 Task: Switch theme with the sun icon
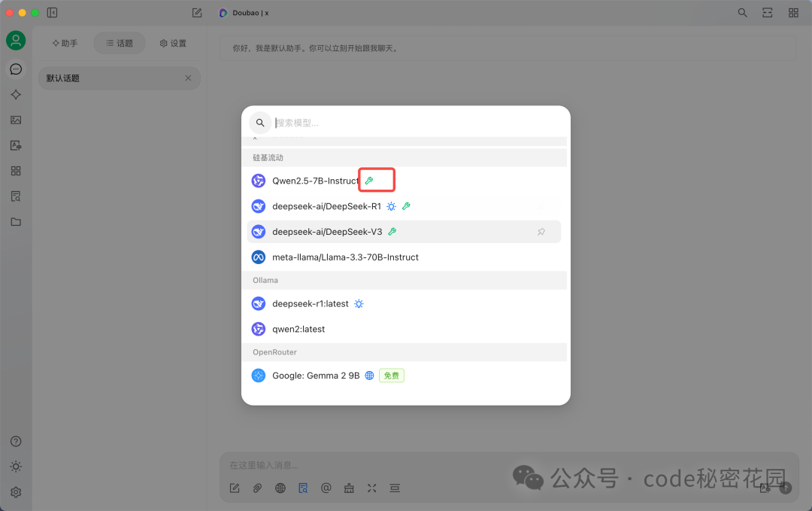(x=16, y=467)
